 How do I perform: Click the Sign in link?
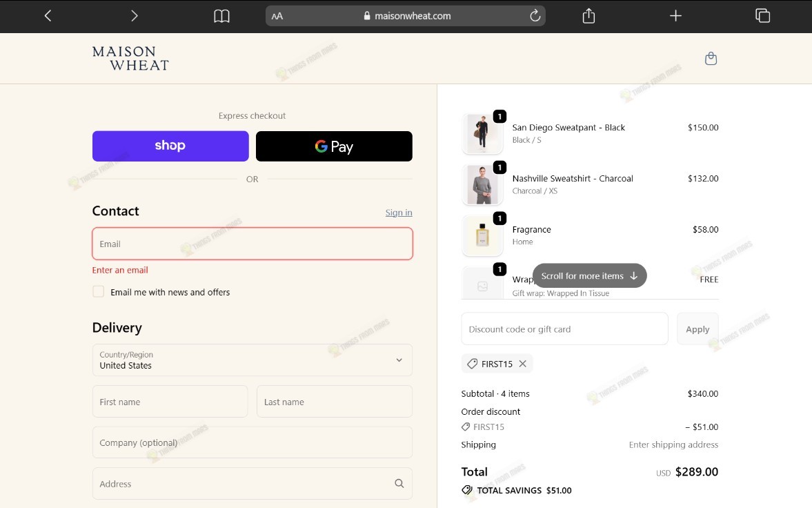(x=399, y=213)
